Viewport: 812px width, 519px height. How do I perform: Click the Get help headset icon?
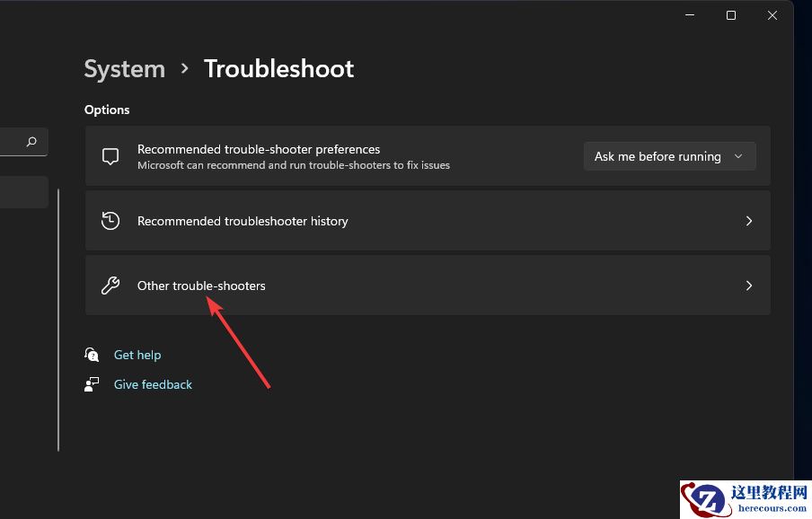(x=92, y=355)
